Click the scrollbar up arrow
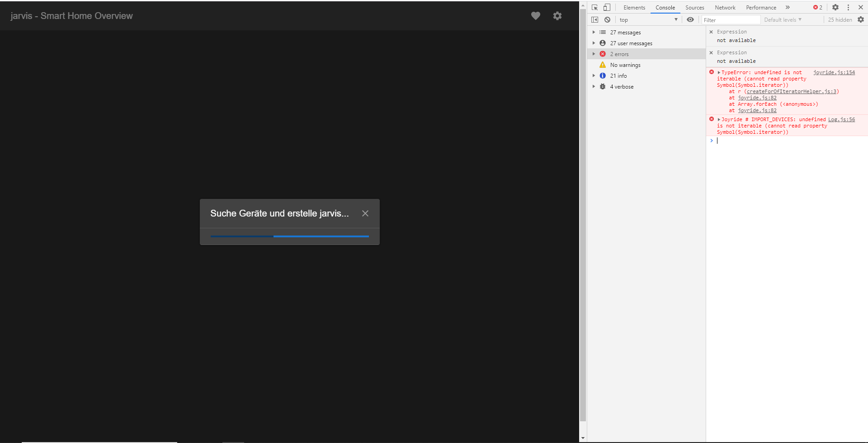 [583, 6]
